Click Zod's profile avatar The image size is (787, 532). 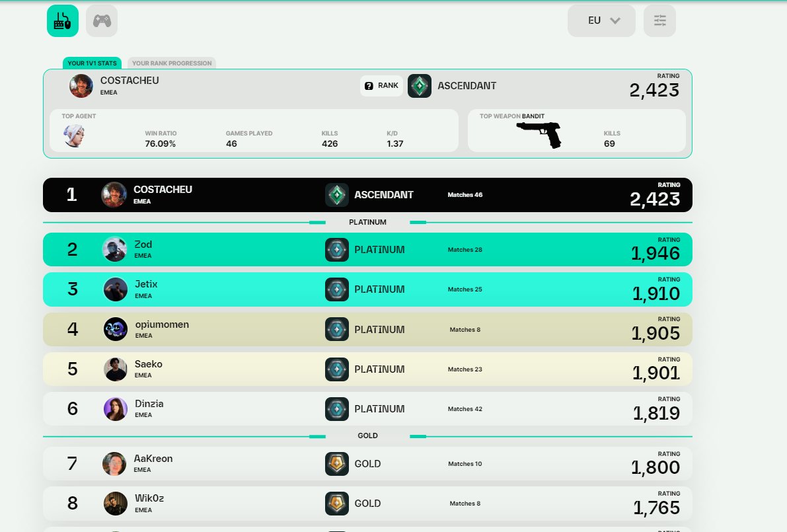click(115, 249)
